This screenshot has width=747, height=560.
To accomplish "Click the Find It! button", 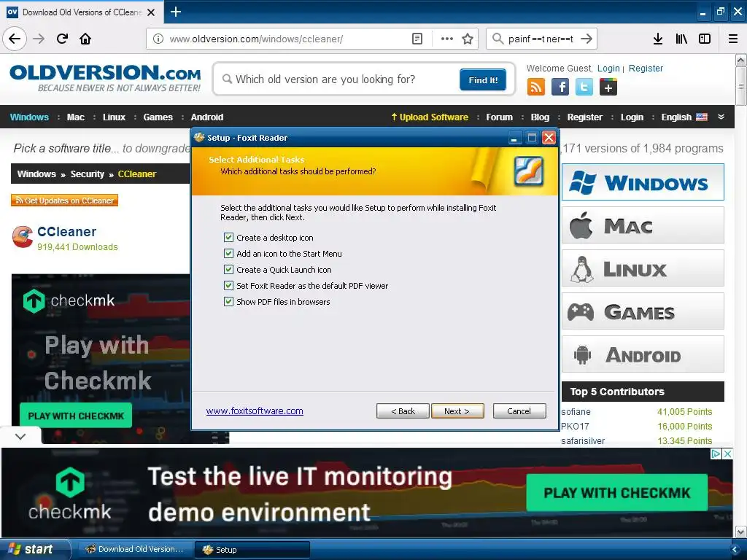I will click(x=483, y=79).
